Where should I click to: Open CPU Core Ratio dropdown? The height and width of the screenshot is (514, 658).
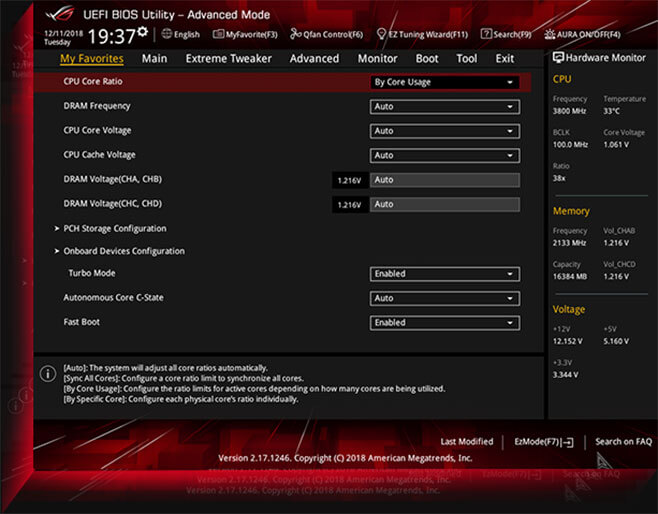tap(444, 82)
